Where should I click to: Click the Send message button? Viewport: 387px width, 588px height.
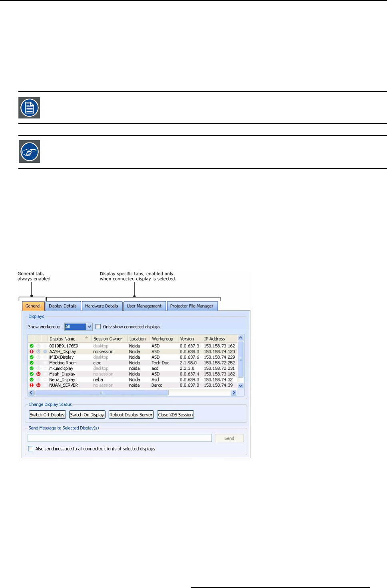229,438
